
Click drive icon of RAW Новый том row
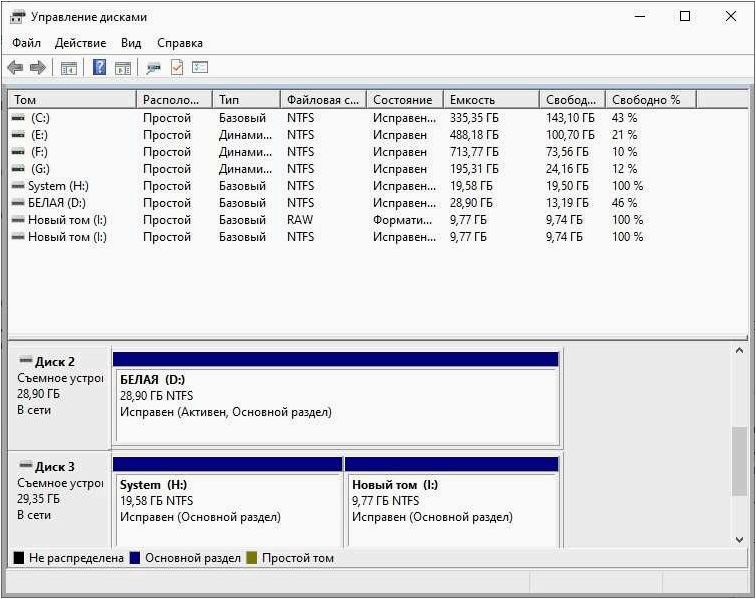pos(18,220)
